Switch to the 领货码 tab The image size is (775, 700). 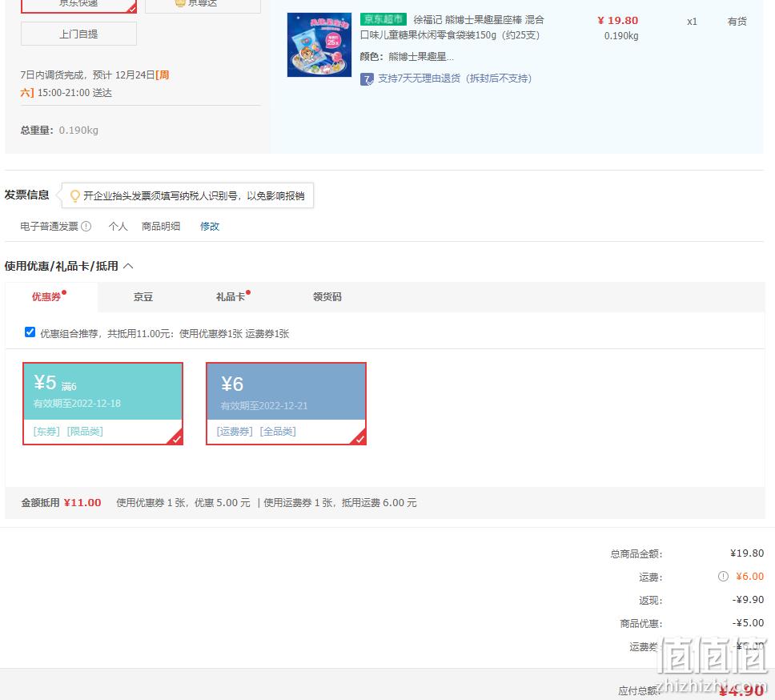coord(327,297)
